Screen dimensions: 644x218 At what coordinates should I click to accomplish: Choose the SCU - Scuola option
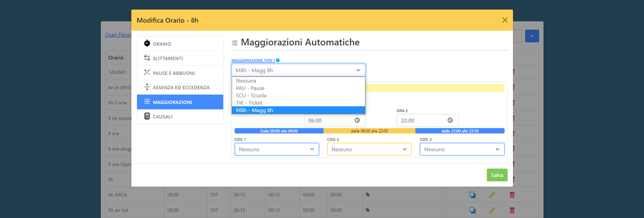[x=298, y=95]
